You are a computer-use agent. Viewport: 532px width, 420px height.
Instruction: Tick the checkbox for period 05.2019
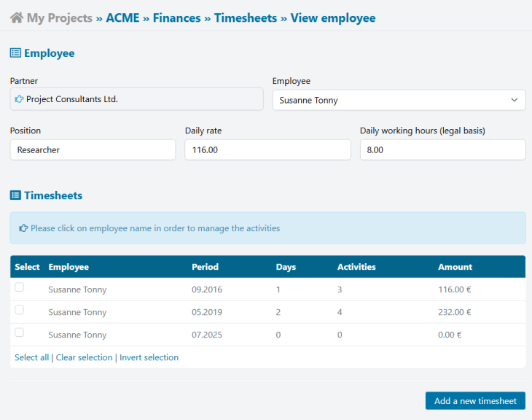[x=20, y=311]
